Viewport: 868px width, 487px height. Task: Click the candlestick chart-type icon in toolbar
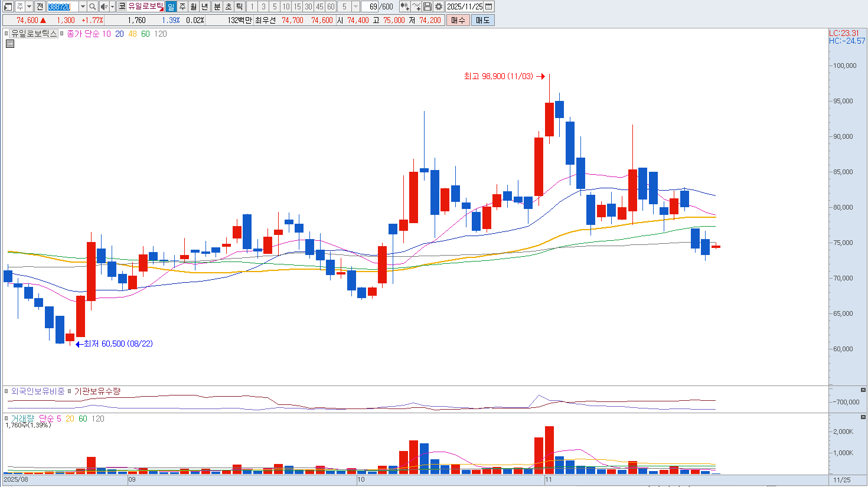404,6
